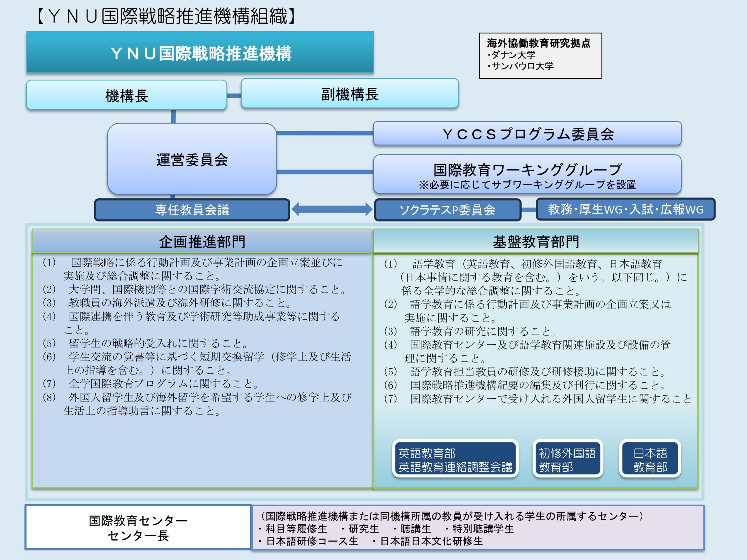Screen dimensions: 747x560
Task: Click the 聴講生 entry
Action: click(412, 528)
